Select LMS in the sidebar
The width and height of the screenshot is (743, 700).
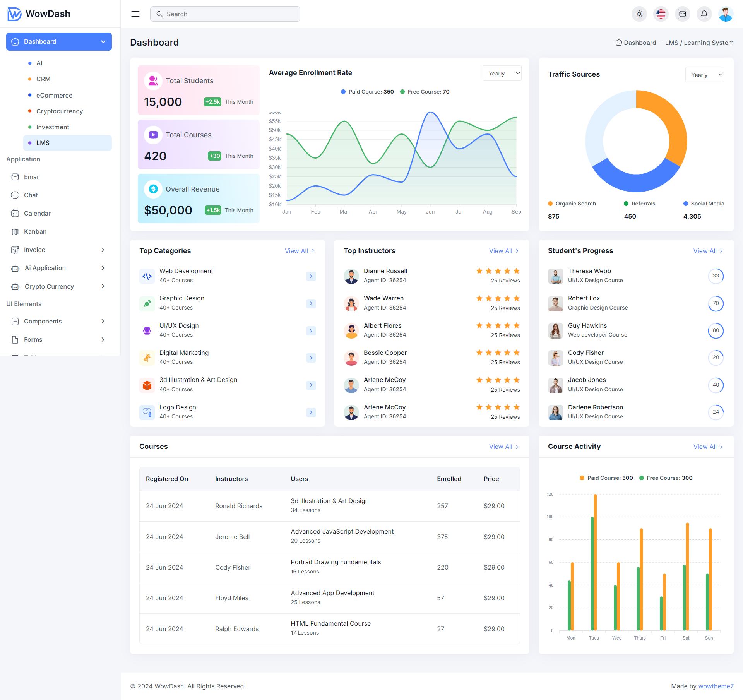43,143
